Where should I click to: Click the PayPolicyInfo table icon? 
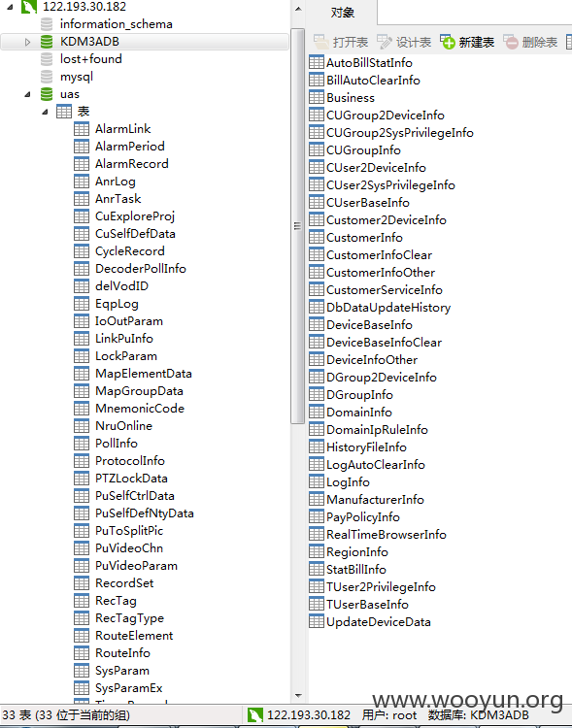(317, 516)
